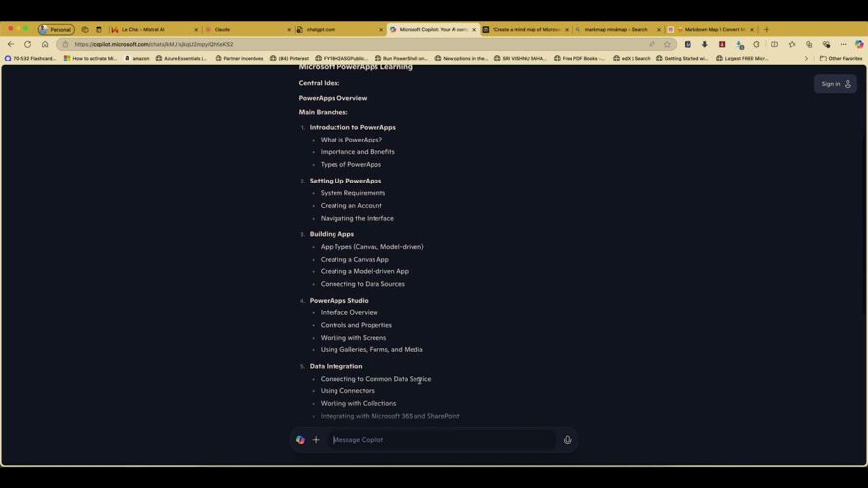Toggle split screen icon in toolbar
Viewport: 868px width, 488px height.
[774, 44]
